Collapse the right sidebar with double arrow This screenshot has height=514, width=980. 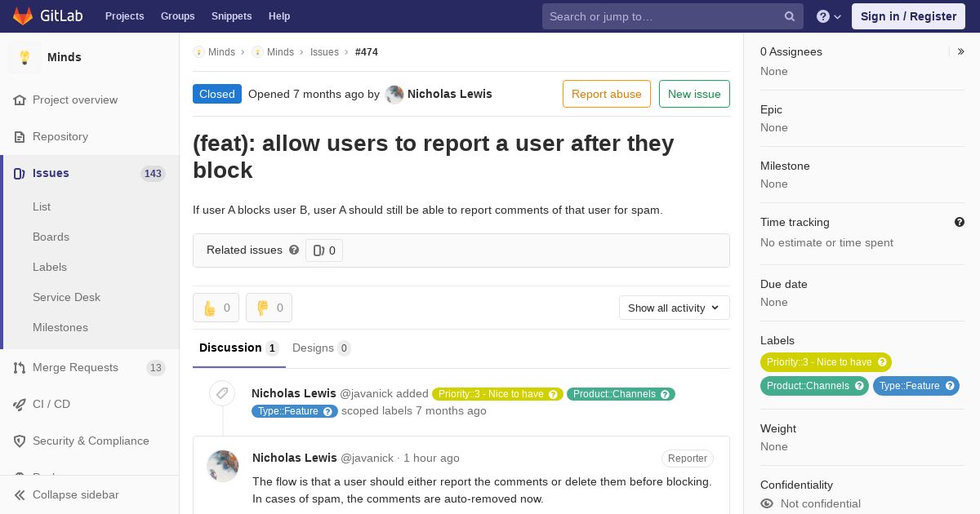click(x=961, y=51)
